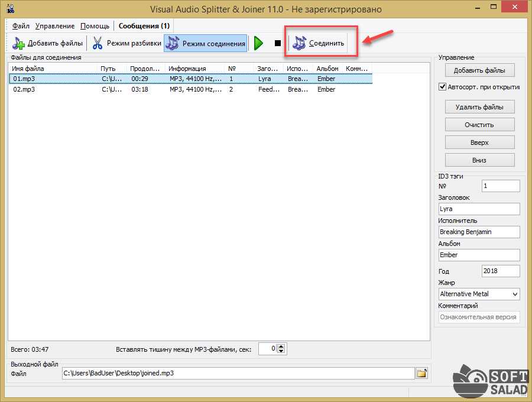This screenshot has height=402, width=532.
Task: Maximize the Visual Audio Splitter window
Action: 494,7
